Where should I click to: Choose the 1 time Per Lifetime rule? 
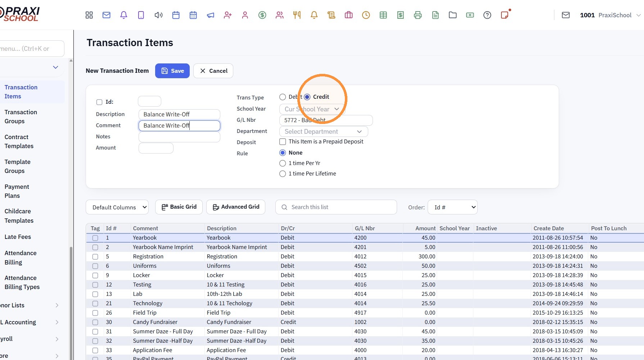click(283, 174)
